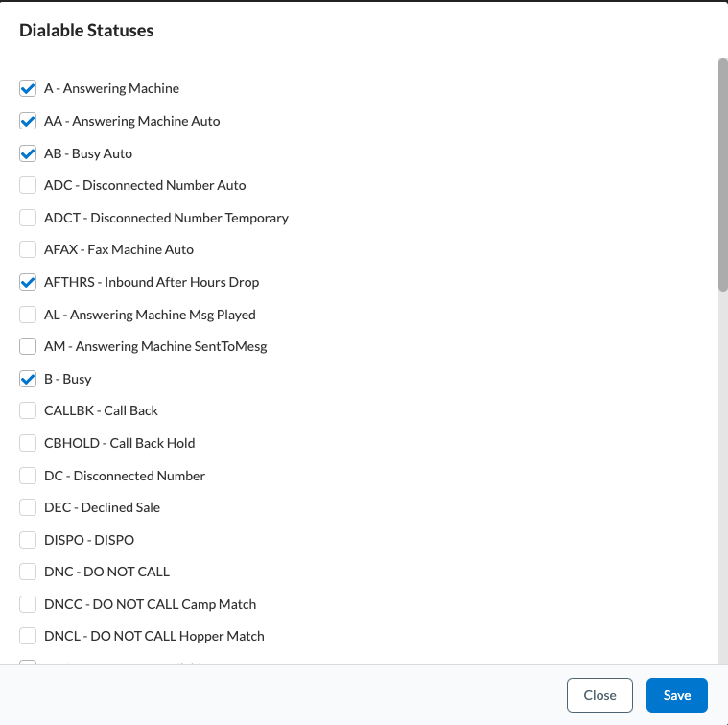The height and width of the screenshot is (725, 728).
Task: Click 'AL - Answering Machine Msg Played' label
Action: 150,315
